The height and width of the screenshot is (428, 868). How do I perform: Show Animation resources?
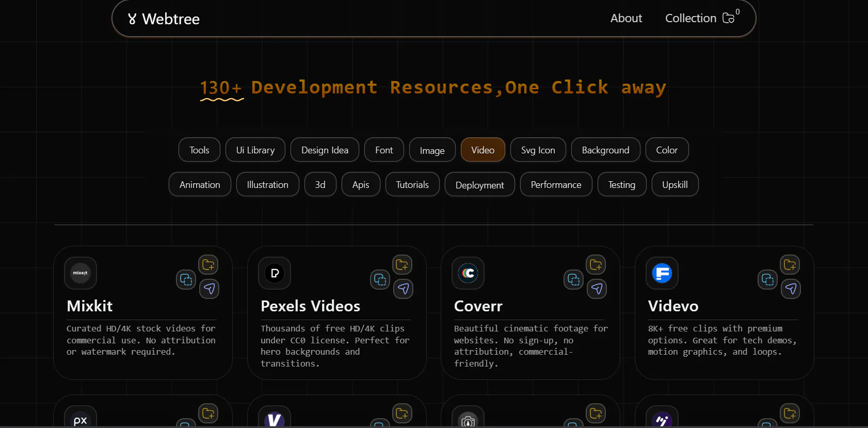200,184
